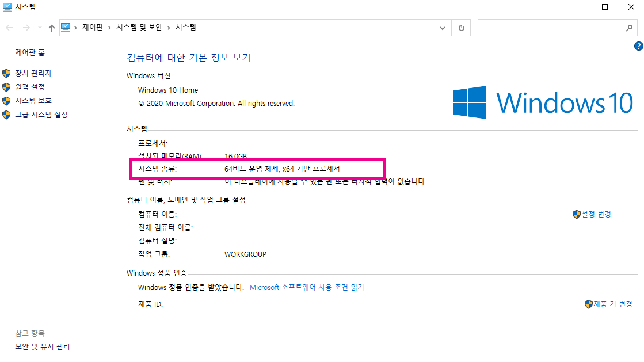
Task: Select 제어판 in the breadcrumb path
Action: (93, 27)
